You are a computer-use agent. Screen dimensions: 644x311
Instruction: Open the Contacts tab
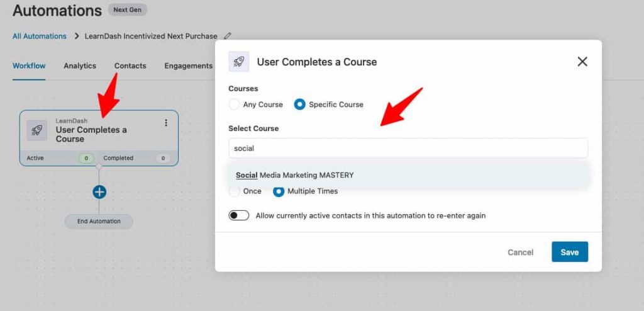tap(130, 66)
